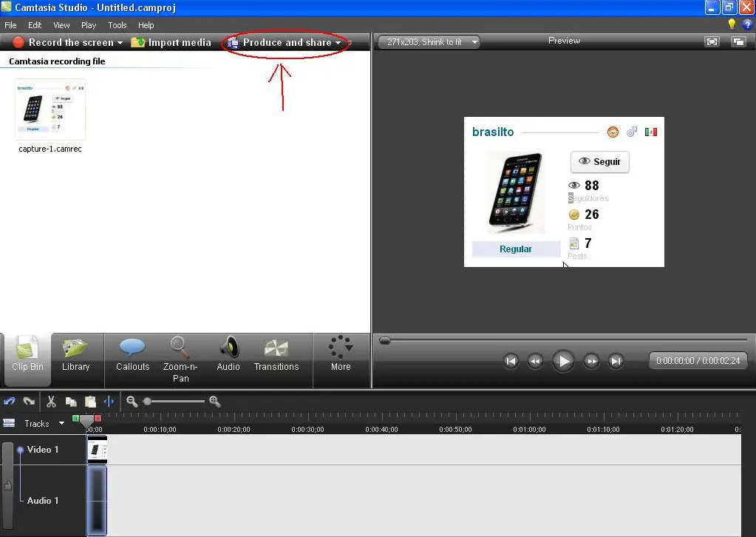Select the video clip on Video 1 track
The width and height of the screenshot is (756, 537).
coord(98,450)
